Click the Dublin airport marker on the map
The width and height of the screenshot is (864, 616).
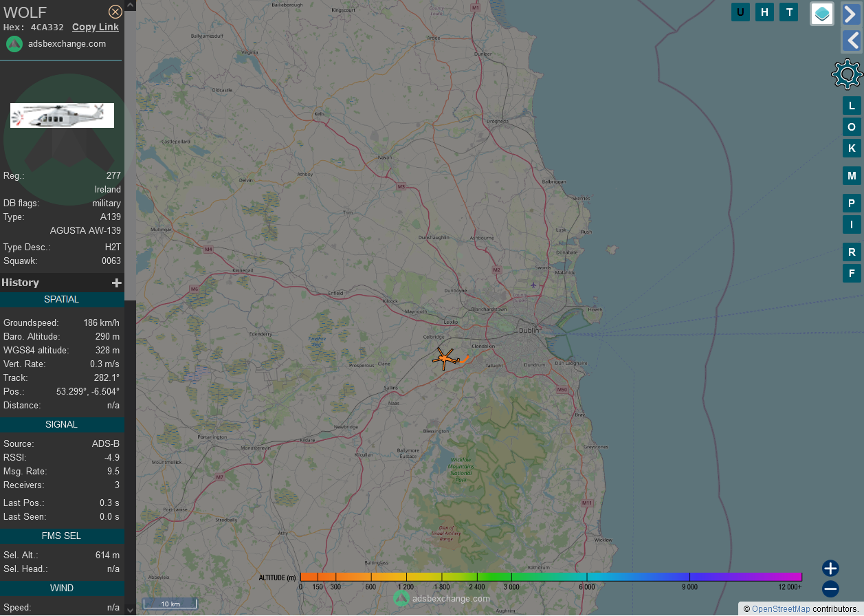pyautogui.click(x=533, y=285)
